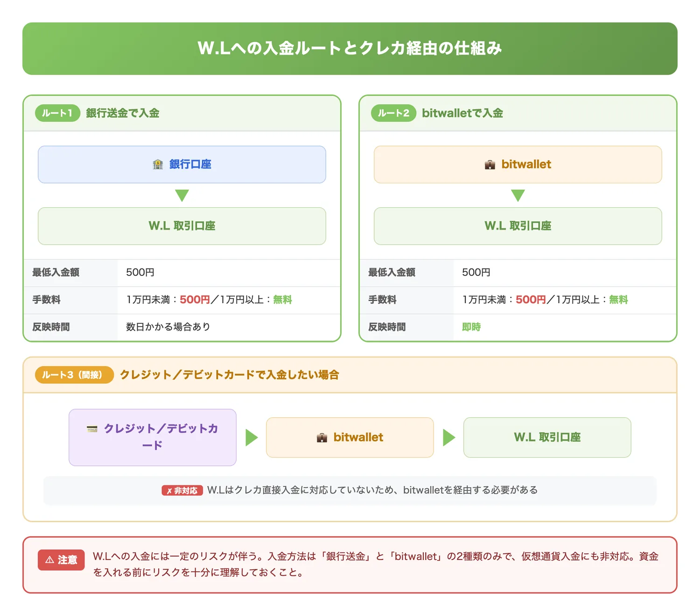Image resolution: width=700 pixels, height=616 pixels.
Task: Click the ルート3（間接）orange badge
Action: point(75,375)
